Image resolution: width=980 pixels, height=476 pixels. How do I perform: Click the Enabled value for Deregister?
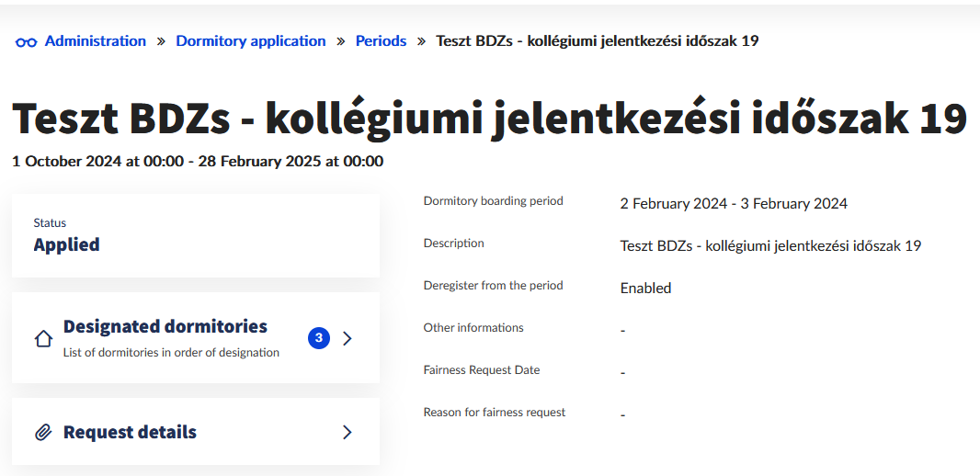tap(645, 288)
